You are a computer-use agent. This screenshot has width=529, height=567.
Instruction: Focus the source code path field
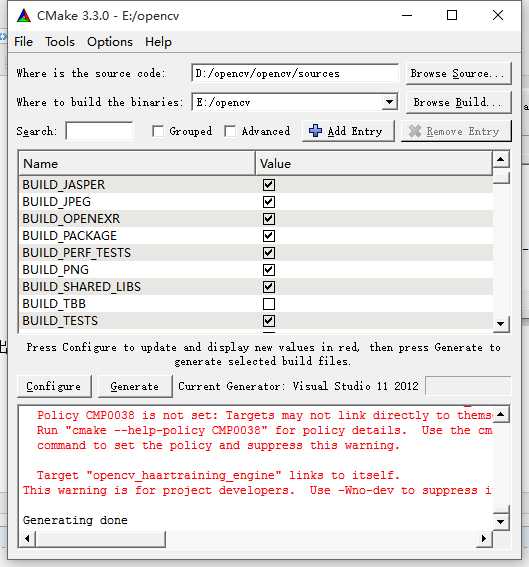(x=295, y=74)
